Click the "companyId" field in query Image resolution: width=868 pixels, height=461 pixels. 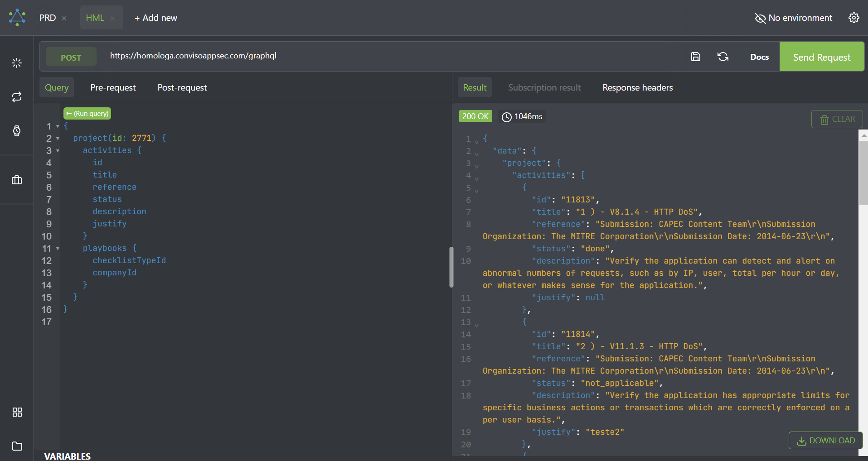(115, 273)
